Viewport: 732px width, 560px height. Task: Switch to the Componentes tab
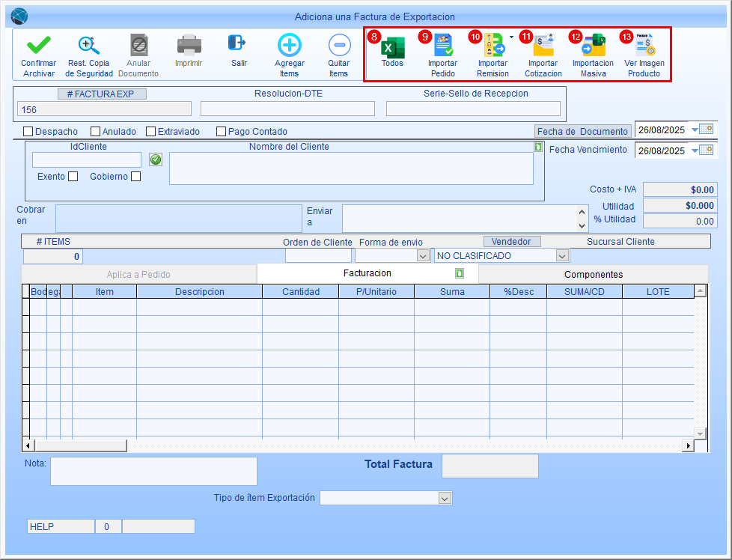[593, 275]
